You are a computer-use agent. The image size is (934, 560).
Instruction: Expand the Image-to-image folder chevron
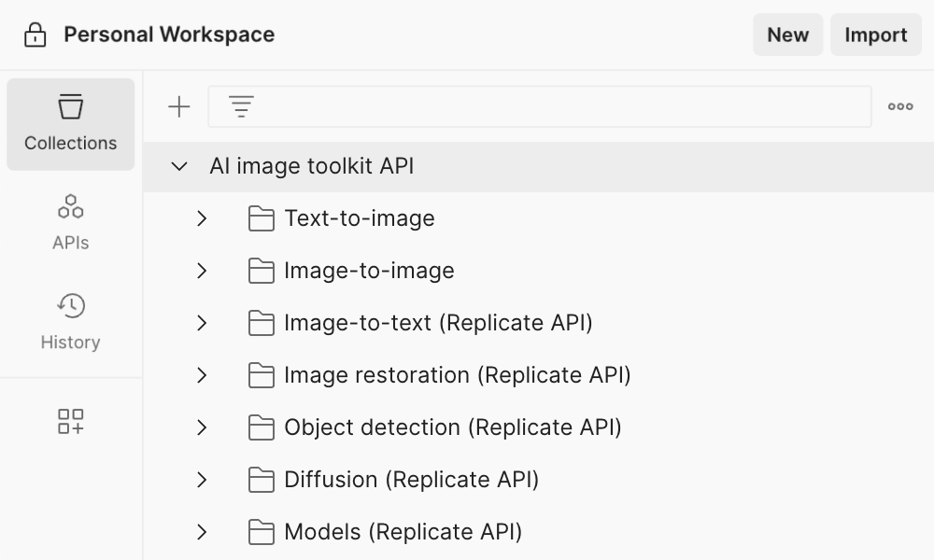[202, 272]
